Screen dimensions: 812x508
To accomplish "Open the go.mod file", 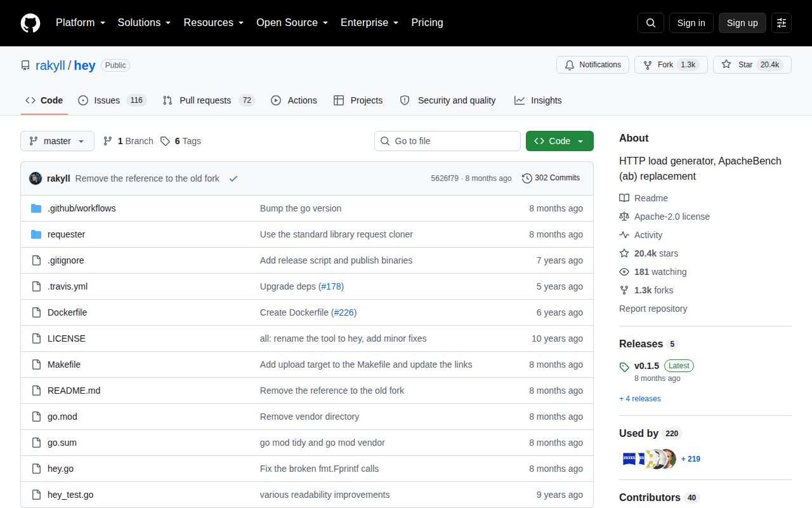I will [62, 417].
